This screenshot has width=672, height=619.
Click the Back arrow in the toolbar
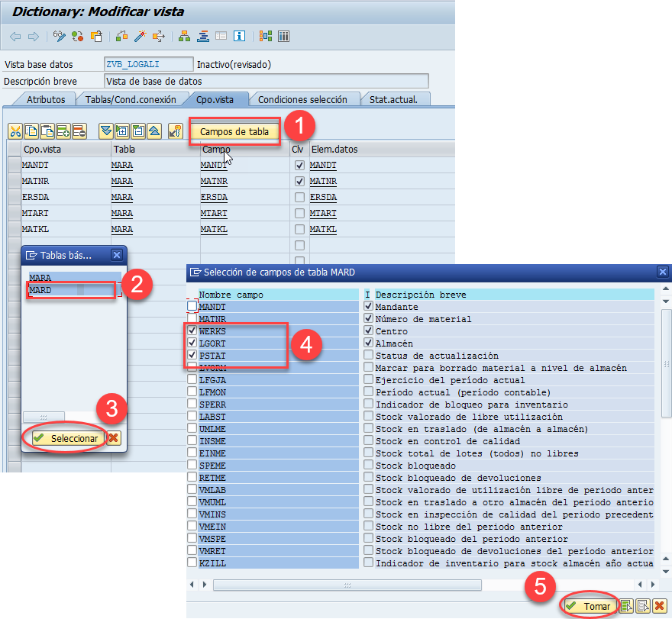tap(15, 37)
